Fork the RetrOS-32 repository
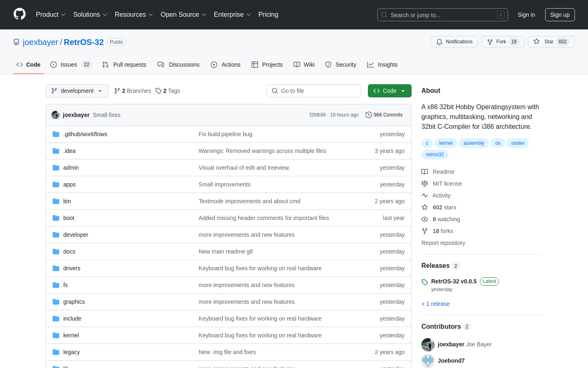 click(503, 42)
